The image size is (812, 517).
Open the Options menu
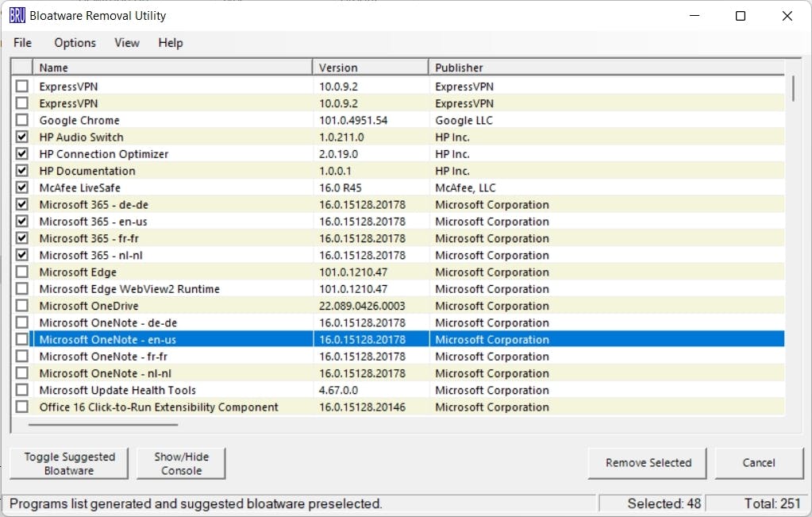point(75,43)
